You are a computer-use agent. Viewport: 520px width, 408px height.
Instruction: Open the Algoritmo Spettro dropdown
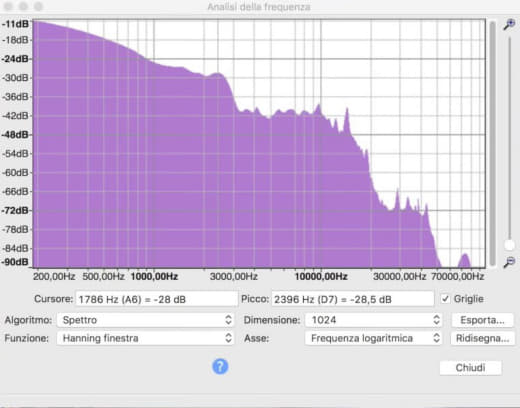[145, 320]
